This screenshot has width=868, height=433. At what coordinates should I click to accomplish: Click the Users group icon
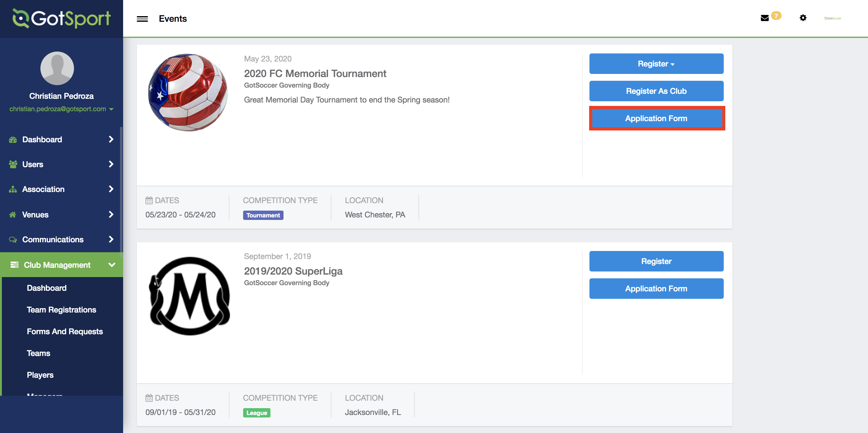13,164
